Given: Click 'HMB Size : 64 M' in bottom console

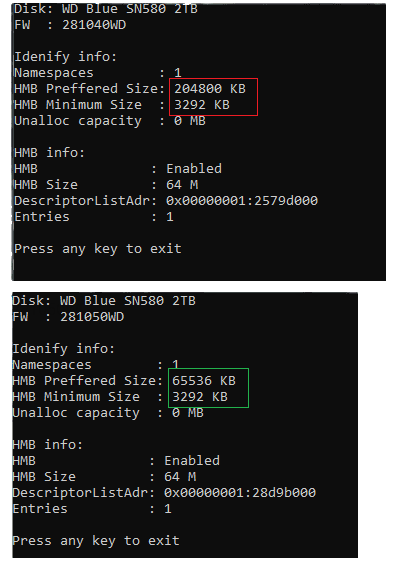Looking at the screenshot, I should 104,477.
